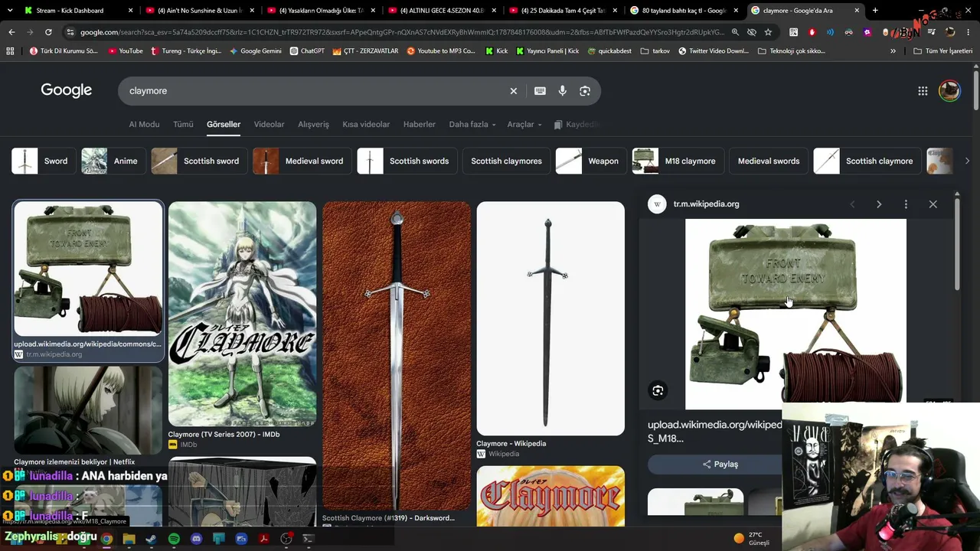Close the image preview panel
The image size is (980, 551).
click(933, 204)
